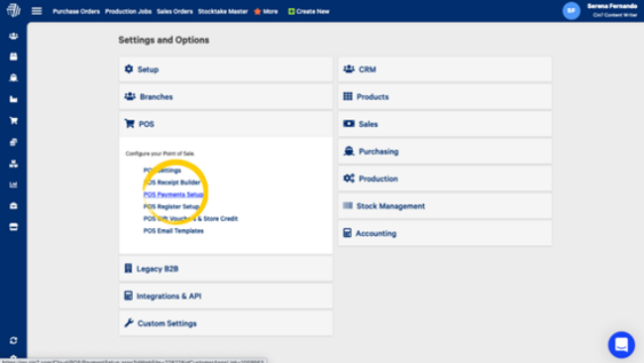
Task: Open the shopping cart sidebar icon
Action: pyautogui.click(x=14, y=120)
